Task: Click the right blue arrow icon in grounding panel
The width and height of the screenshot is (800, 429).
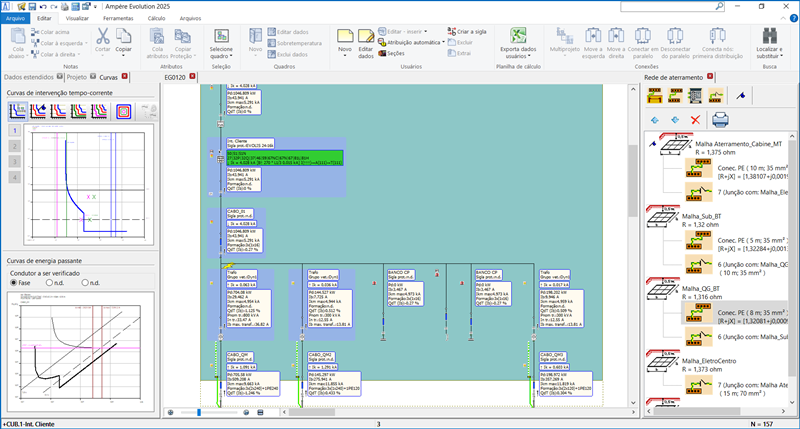Action: point(675,120)
